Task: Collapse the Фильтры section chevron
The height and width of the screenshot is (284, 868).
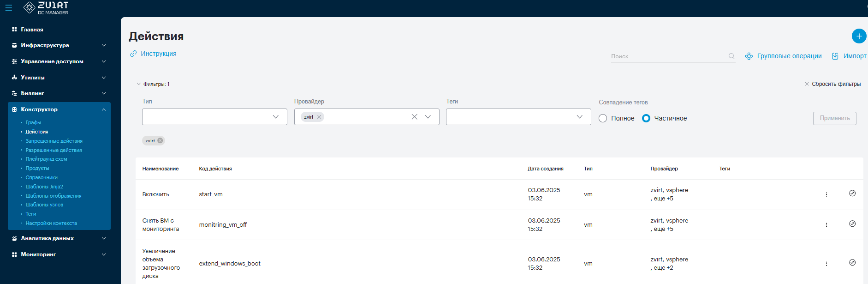Action: tap(138, 84)
